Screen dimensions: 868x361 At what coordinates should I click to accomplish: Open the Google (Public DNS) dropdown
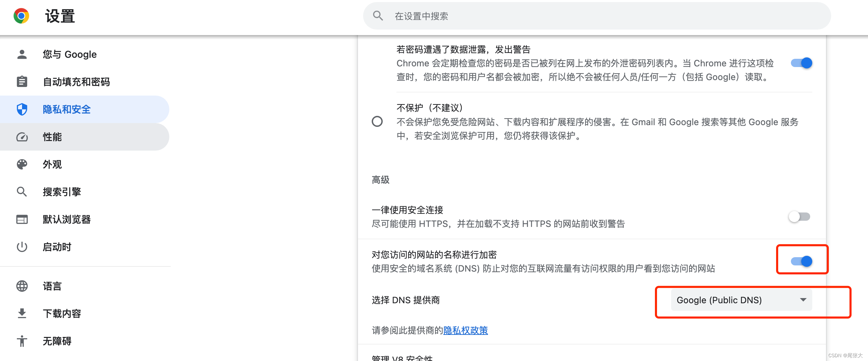tap(741, 299)
